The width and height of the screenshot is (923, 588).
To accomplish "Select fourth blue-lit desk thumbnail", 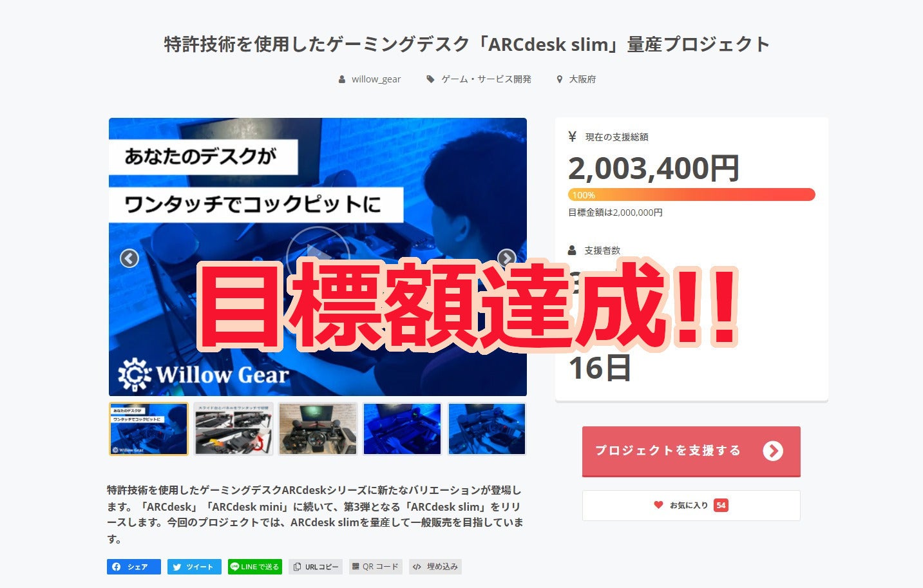I will click(x=402, y=429).
